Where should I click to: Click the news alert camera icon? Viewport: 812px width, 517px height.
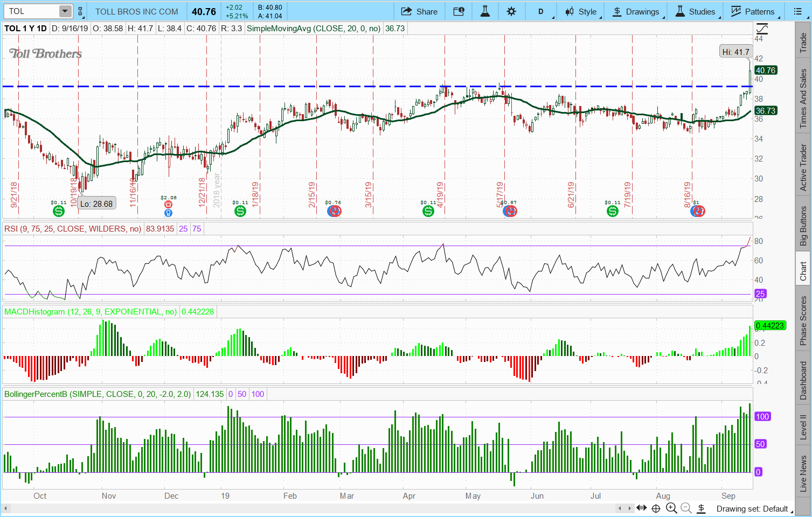(459, 11)
